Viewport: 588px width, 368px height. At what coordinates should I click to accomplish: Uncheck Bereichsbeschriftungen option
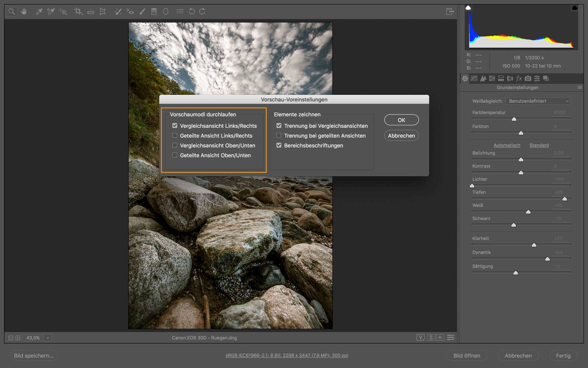pos(279,145)
